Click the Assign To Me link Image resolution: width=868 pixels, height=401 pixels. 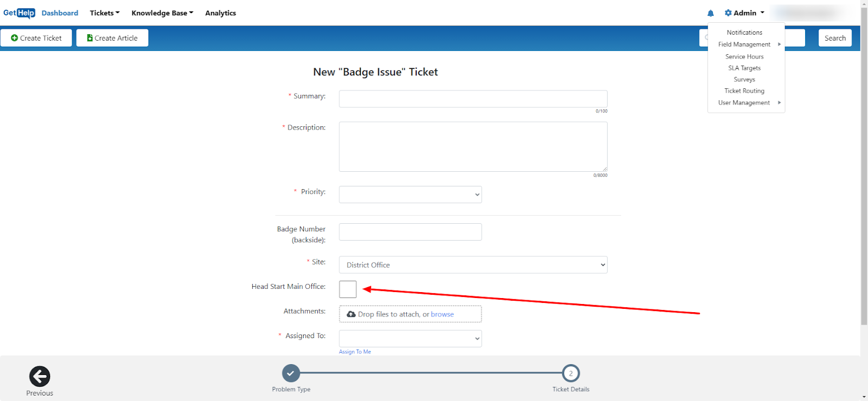click(x=355, y=352)
